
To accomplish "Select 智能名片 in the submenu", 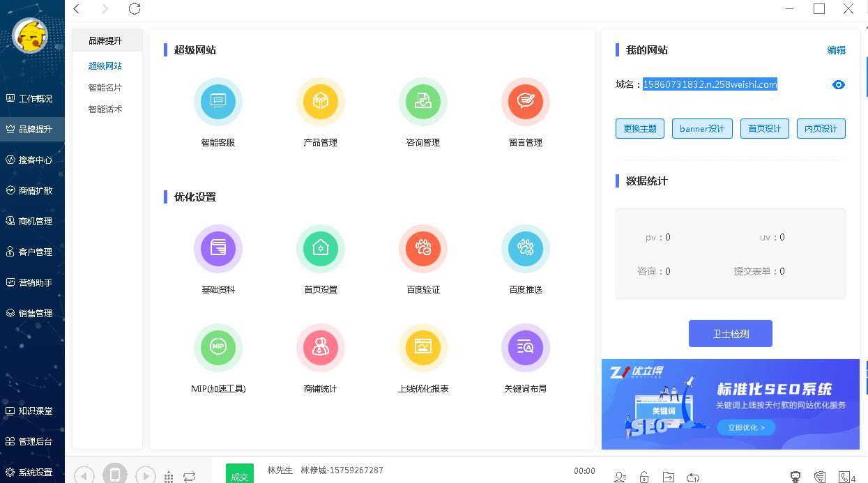I will point(105,88).
